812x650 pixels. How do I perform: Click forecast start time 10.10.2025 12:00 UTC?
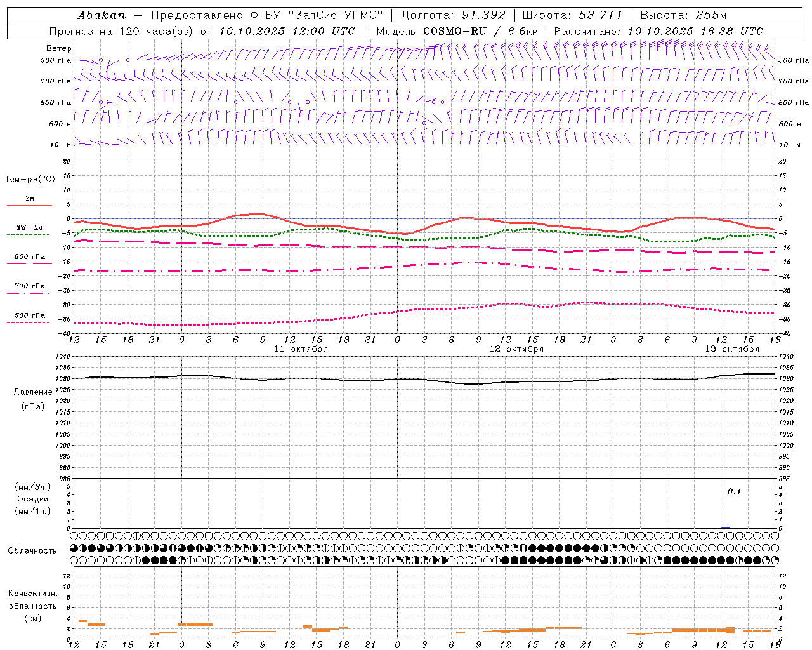tap(287, 31)
